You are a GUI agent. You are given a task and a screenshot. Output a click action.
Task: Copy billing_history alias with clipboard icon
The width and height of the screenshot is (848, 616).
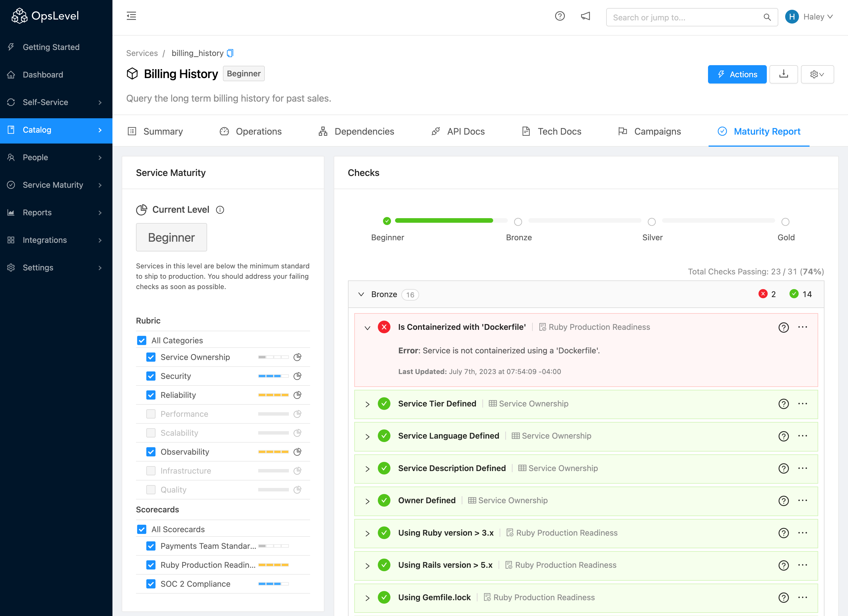click(230, 53)
